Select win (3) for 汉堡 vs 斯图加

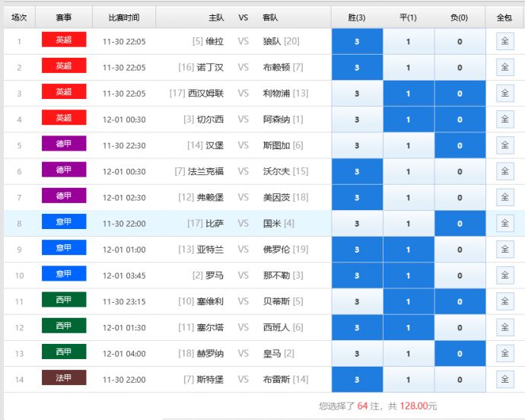pos(357,145)
